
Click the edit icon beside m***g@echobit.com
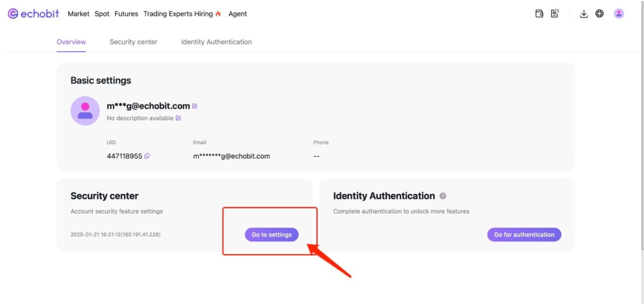click(x=195, y=106)
